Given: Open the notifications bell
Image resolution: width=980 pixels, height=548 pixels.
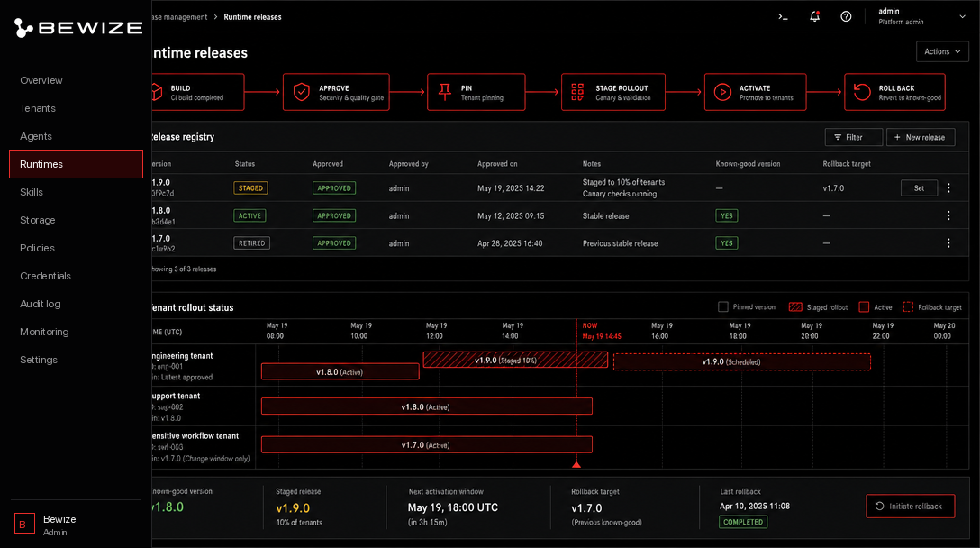Looking at the screenshot, I should pyautogui.click(x=814, y=17).
